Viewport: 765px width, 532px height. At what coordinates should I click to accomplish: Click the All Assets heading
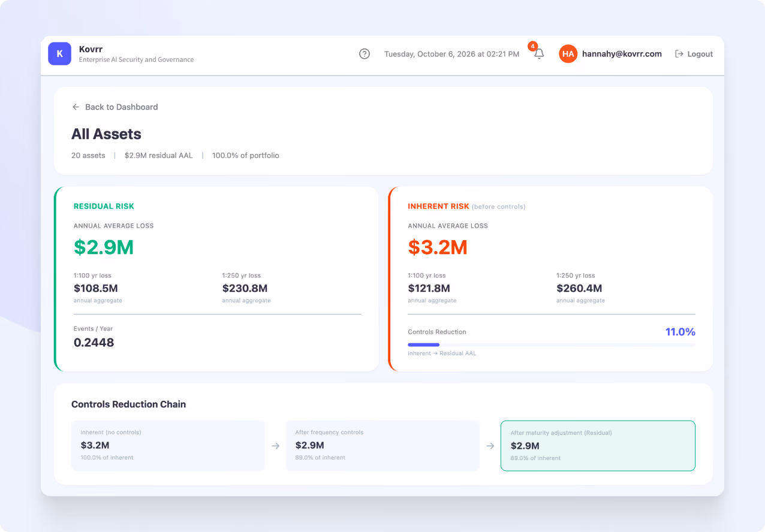(106, 134)
